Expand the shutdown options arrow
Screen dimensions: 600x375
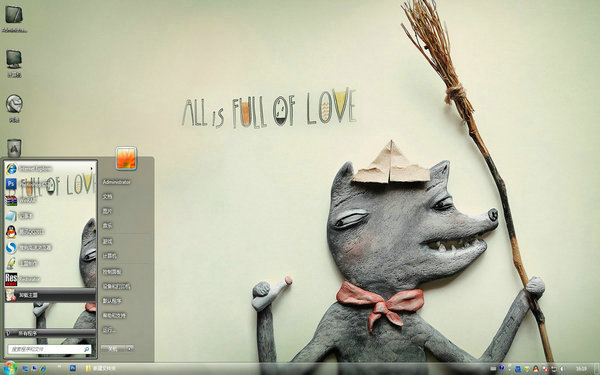coord(129,349)
